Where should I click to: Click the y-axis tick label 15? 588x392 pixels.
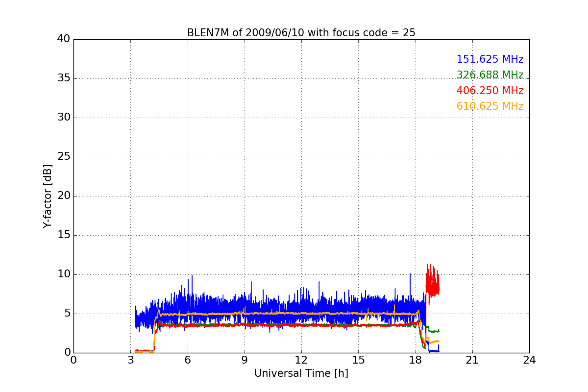pos(64,235)
